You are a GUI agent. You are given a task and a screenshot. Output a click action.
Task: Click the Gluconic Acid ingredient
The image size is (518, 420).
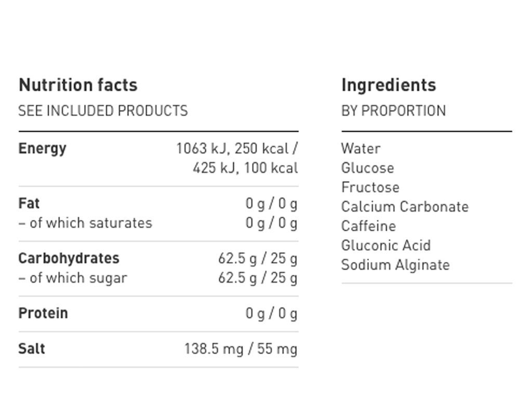[386, 245]
